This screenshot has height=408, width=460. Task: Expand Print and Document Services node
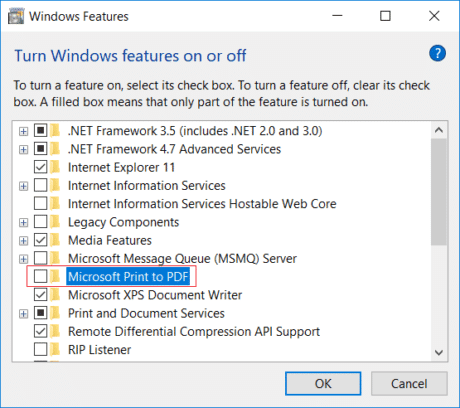pyautogui.click(x=23, y=314)
